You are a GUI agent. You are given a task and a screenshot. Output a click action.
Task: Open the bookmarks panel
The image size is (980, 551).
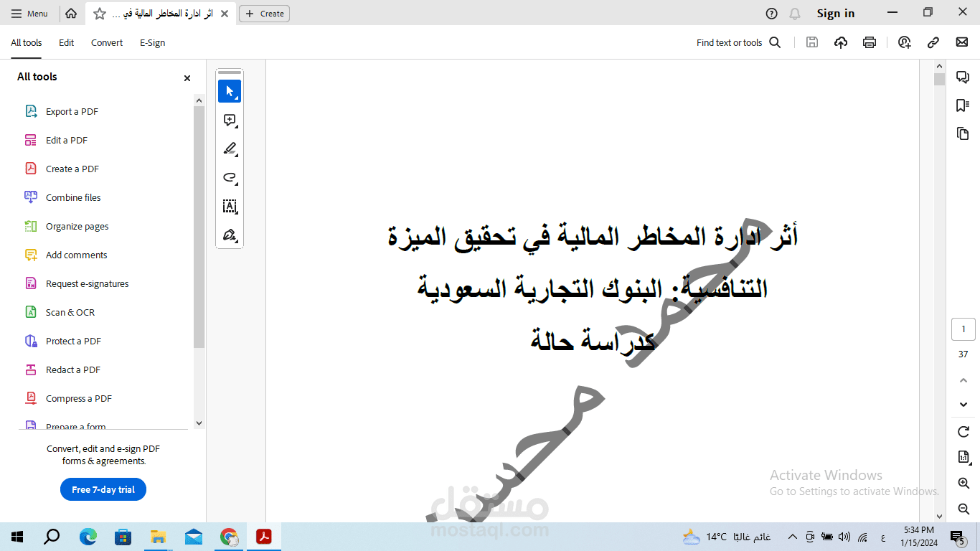tap(963, 105)
